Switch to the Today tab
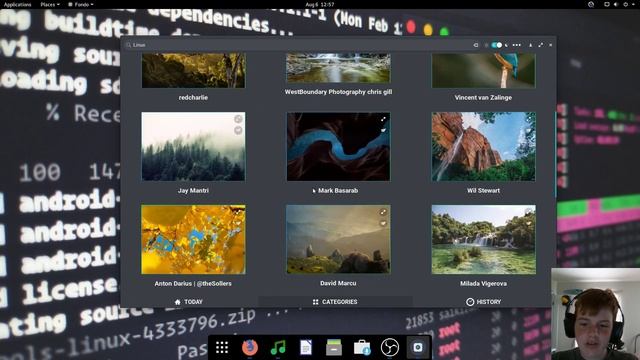Screen dimensions: 640x360 tap(189, 302)
